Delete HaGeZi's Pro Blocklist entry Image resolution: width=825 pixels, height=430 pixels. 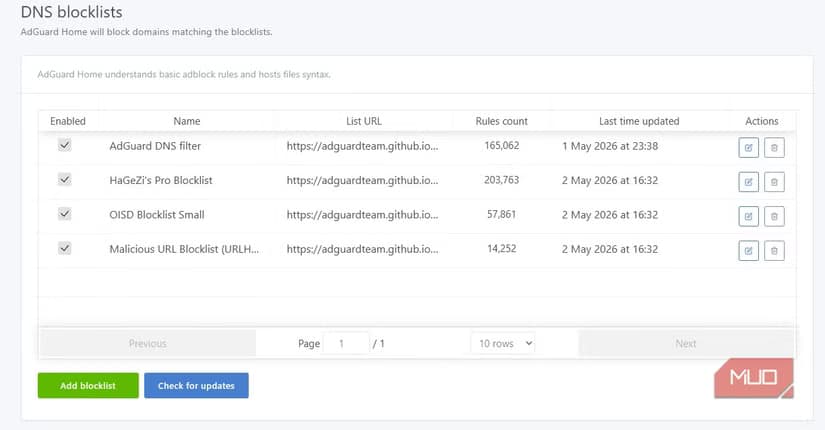774,182
